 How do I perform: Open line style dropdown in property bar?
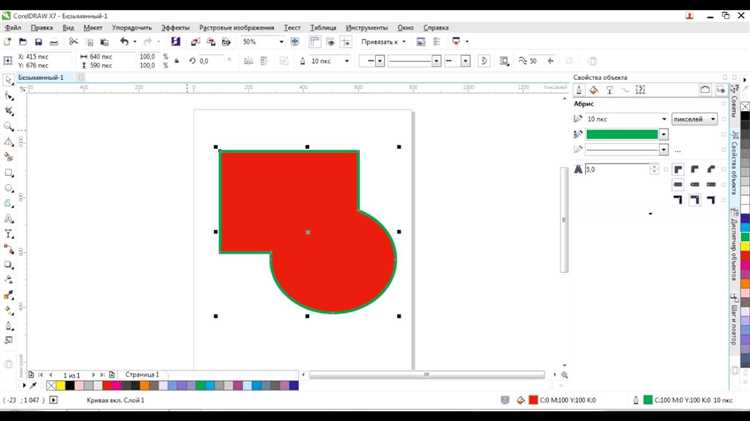[436, 61]
